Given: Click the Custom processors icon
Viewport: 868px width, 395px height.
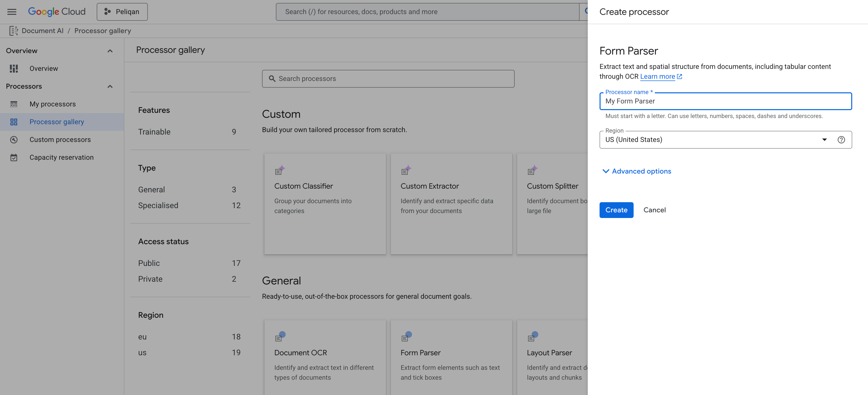Looking at the screenshot, I should click(x=14, y=139).
